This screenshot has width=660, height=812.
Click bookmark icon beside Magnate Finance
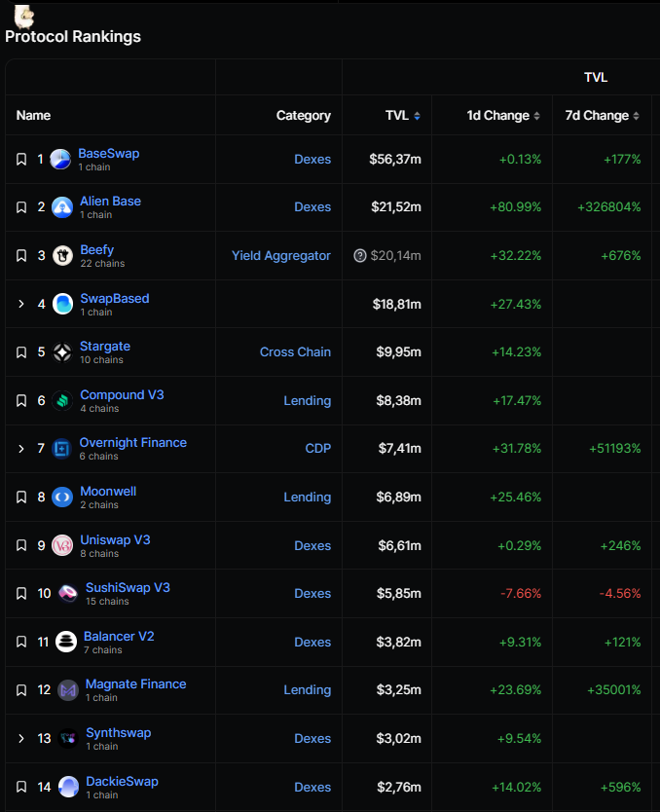click(x=21, y=689)
